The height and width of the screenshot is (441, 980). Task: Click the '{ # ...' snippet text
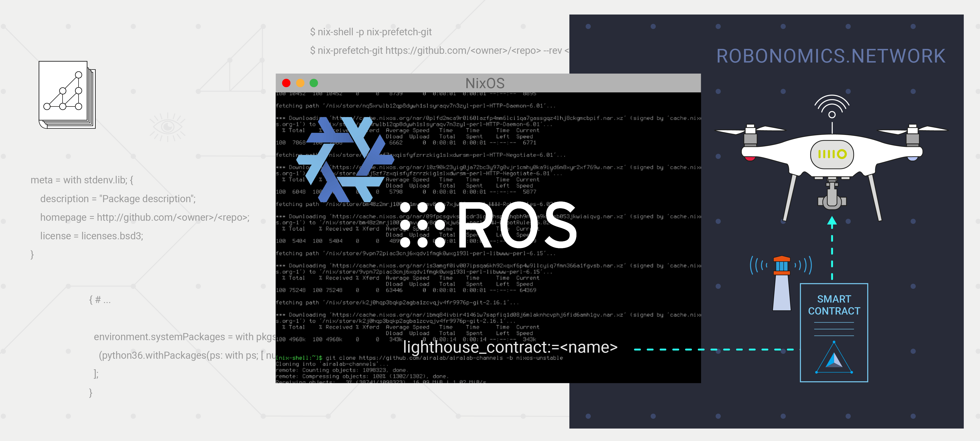coord(100,300)
